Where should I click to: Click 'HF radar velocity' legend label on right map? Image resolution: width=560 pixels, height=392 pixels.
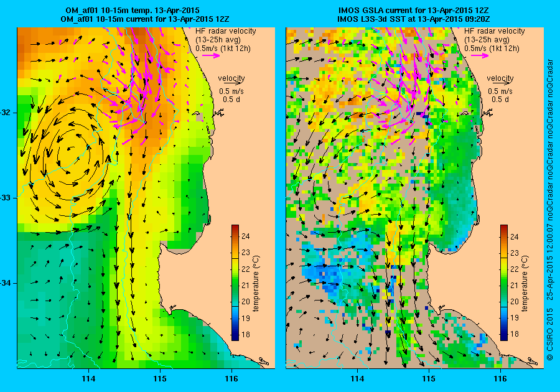(x=494, y=31)
